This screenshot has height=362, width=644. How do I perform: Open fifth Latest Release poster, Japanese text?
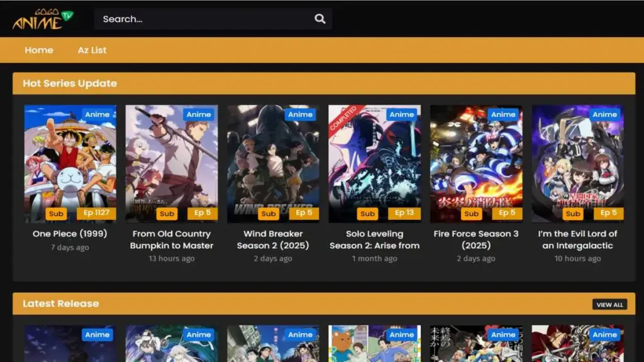pos(476,344)
